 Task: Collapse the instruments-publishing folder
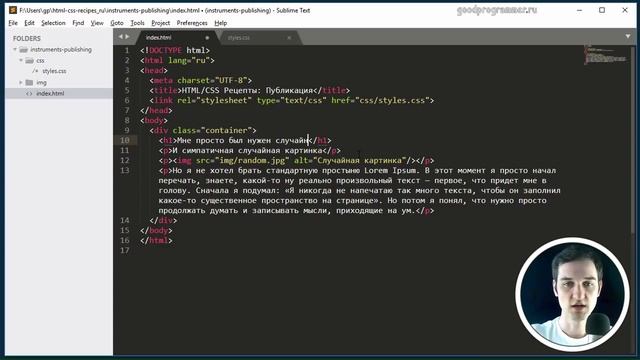click(x=15, y=49)
